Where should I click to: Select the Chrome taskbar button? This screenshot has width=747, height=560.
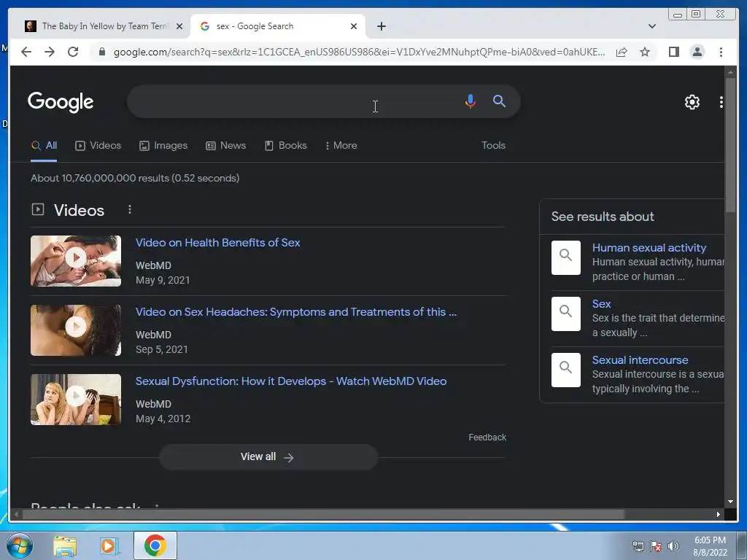pyautogui.click(x=155, y=545)
